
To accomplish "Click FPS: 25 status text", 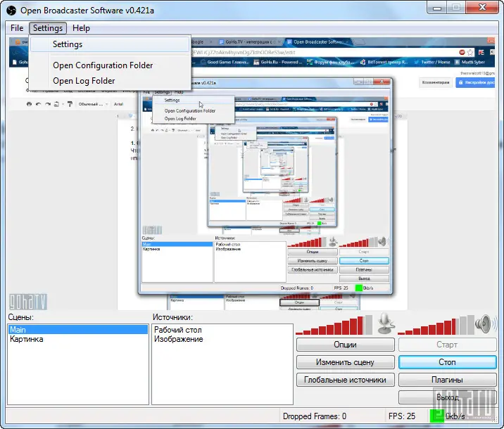I will point(402,416).
